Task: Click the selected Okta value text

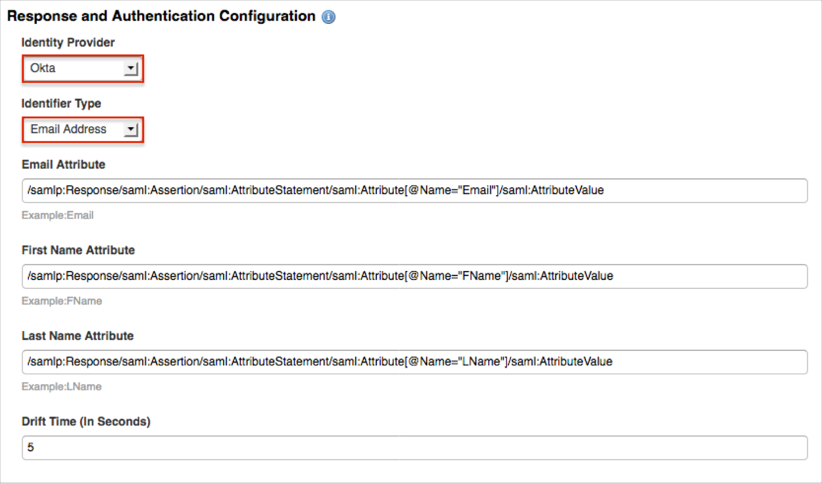Action: click(x=43, y=69)
